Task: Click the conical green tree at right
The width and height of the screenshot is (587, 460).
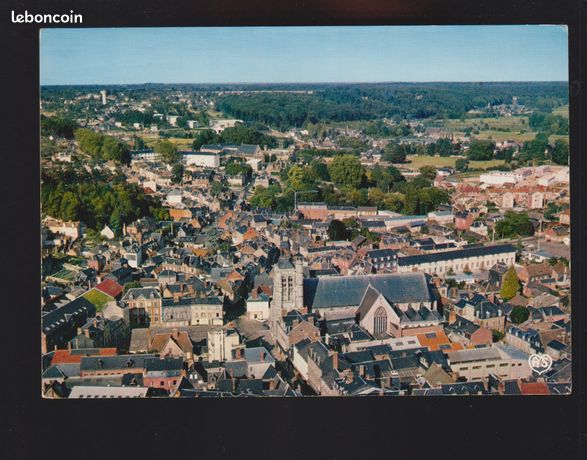Action: 510,283
